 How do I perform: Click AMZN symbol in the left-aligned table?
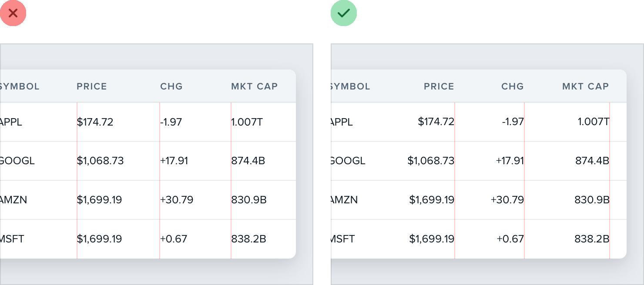[14, 200]
